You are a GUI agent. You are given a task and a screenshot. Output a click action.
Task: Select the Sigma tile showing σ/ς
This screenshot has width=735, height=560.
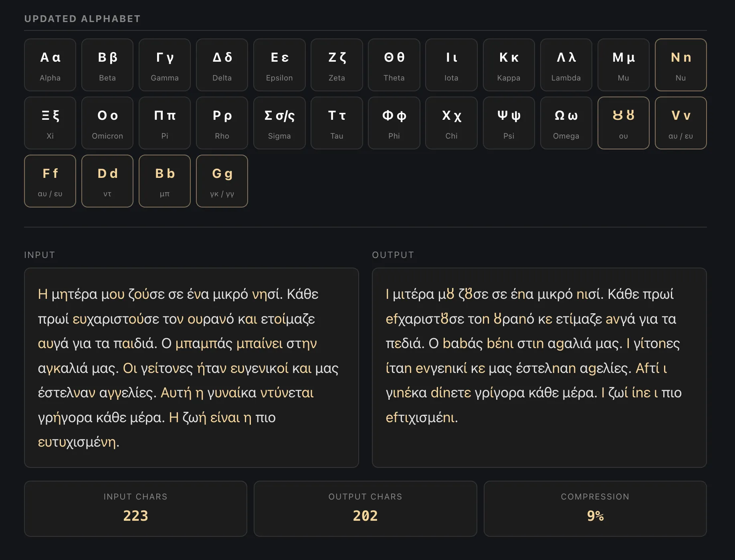pos(279,123)
